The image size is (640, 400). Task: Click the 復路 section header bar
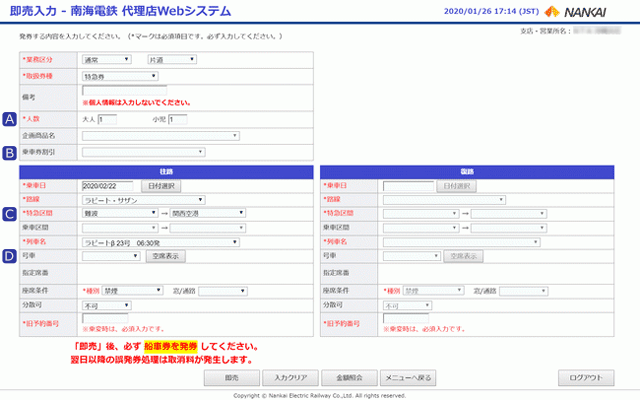[x=467, y=172]
